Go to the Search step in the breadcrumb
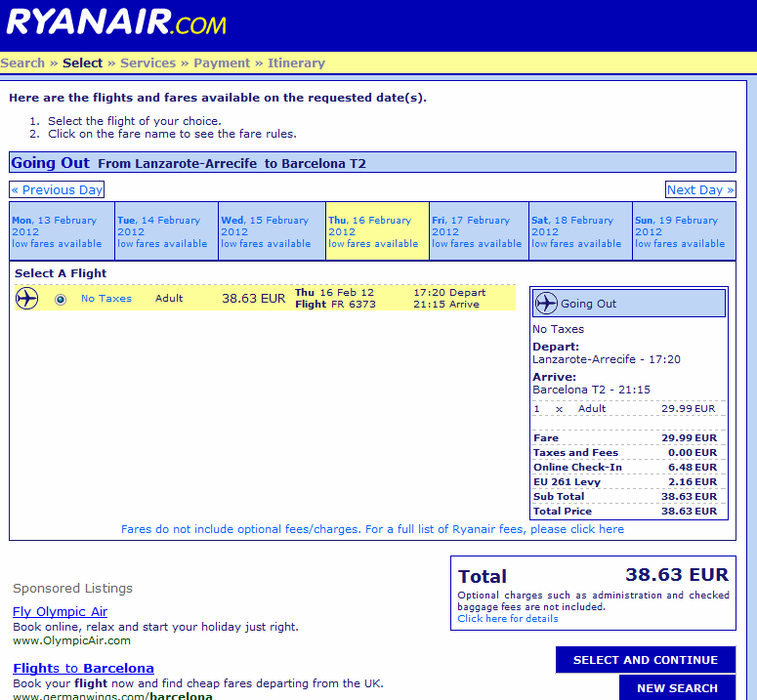The width and height of the screenshot is (757, 700). [x=22, y=63]
